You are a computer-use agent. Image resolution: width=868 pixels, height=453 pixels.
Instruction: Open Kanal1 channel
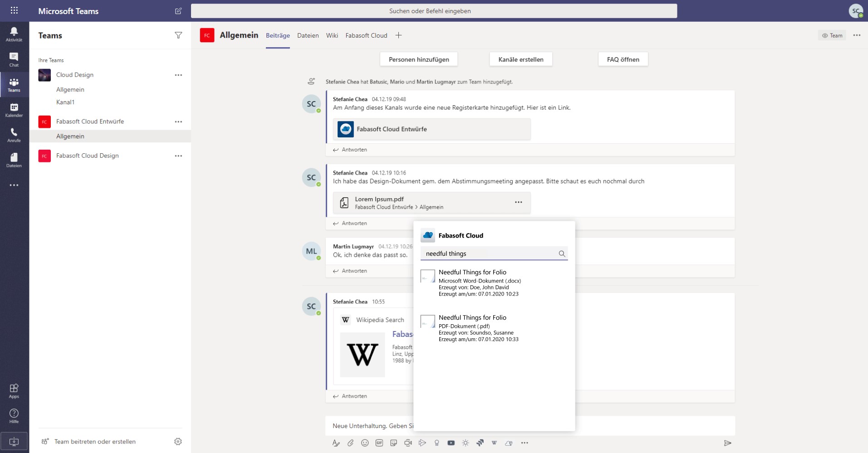click(x=65, y=102)
